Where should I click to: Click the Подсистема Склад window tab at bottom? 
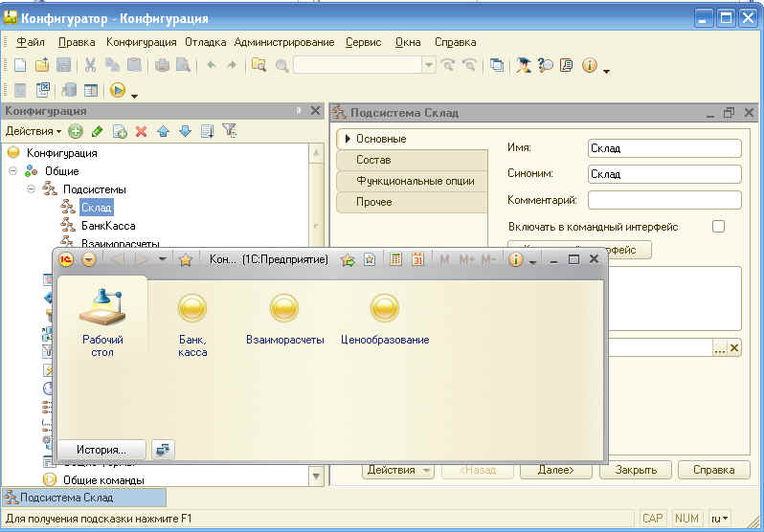click(x=84, y=498)
